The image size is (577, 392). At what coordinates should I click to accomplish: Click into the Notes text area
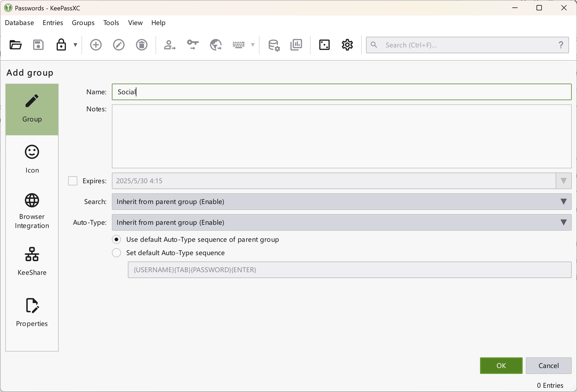[342, 136]
